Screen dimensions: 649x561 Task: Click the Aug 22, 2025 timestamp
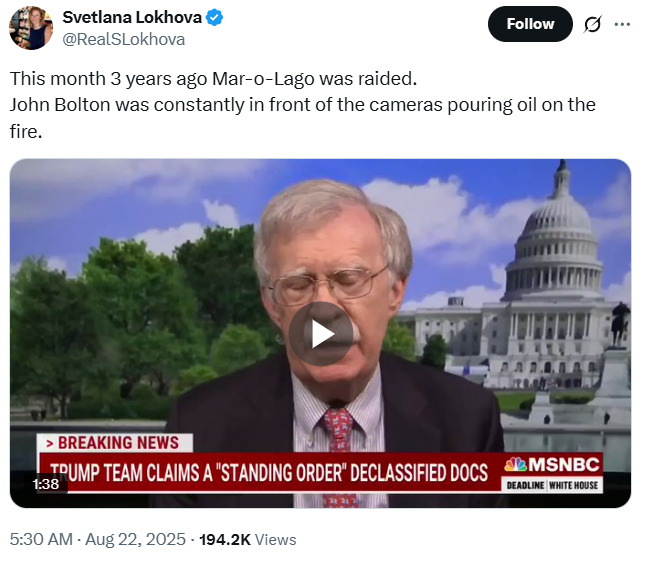135,539
